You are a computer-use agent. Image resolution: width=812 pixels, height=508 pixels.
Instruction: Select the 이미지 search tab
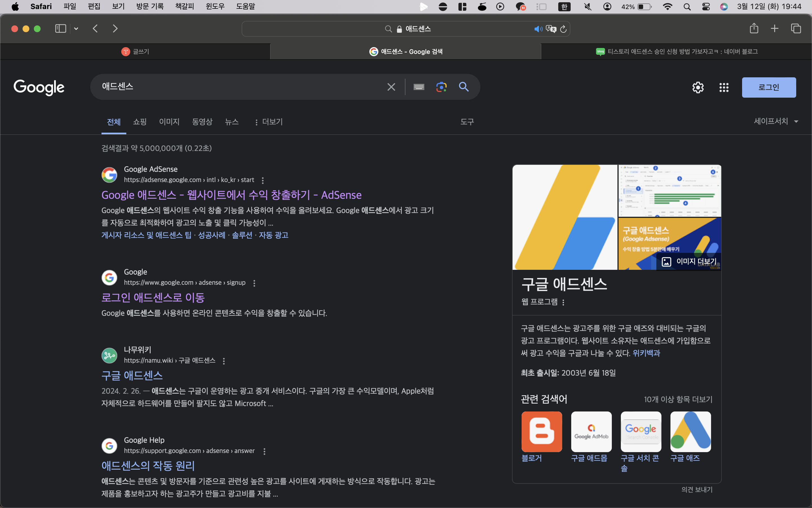pyautogui.click(x=169, y=122)
